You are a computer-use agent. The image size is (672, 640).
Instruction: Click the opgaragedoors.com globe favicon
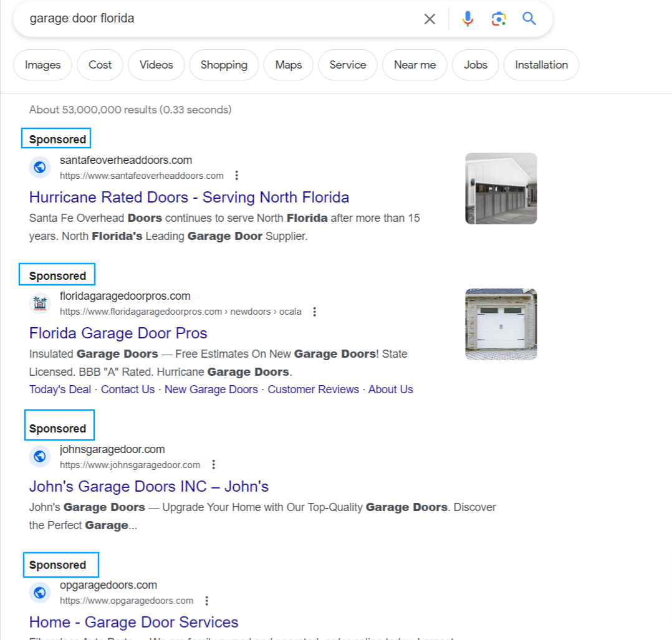point(40,593)
